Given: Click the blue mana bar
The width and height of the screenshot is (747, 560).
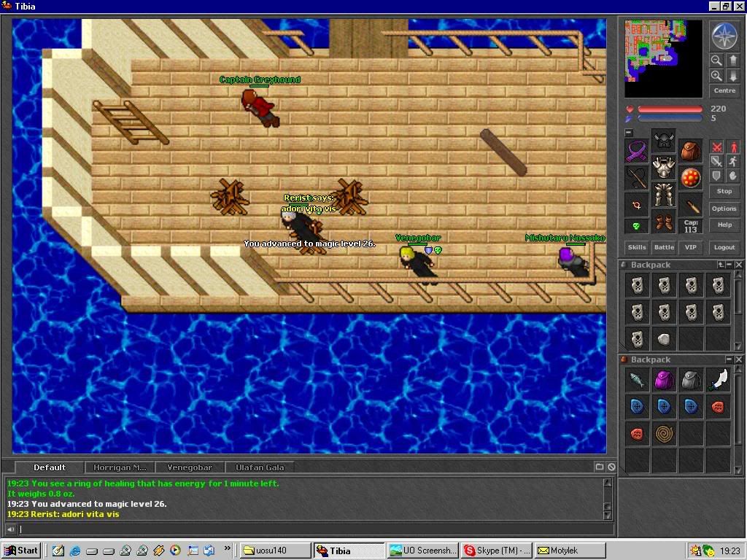Looking at the screenshot, I should click(x=670, y=118).
